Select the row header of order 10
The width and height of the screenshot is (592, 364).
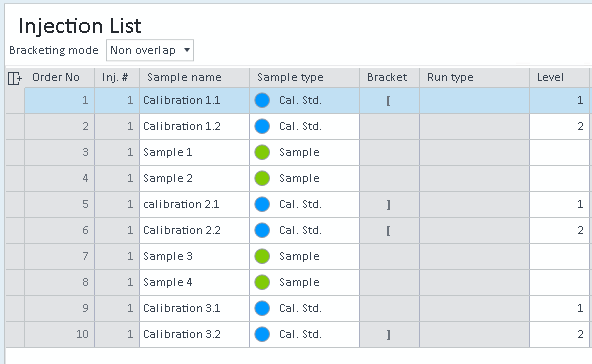point(15,335)
